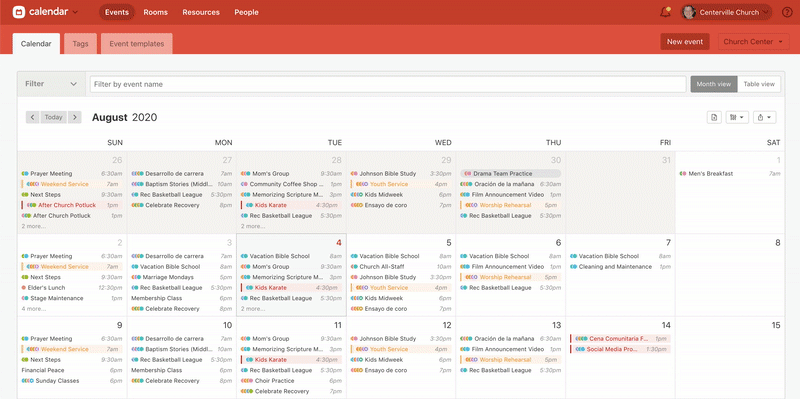This screenshot has width=800, height=399.
Task: Open Baptism Stories on August 10
Action: tap(182, 349)
